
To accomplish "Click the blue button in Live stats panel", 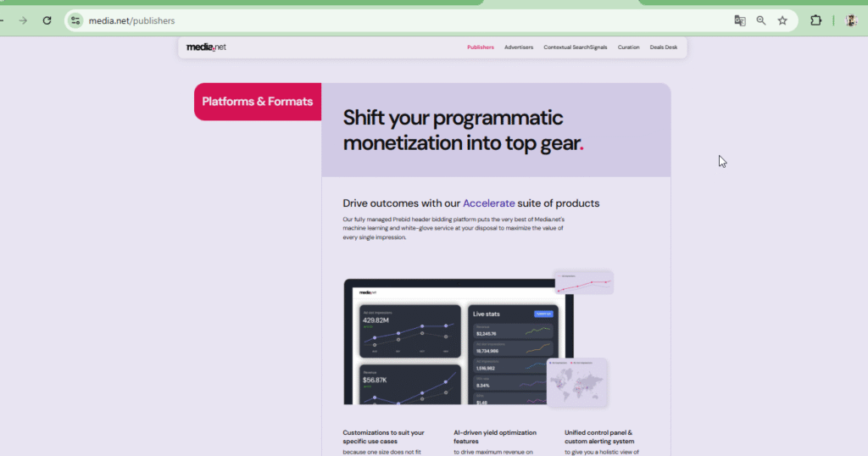I will [x=542, y=314].
